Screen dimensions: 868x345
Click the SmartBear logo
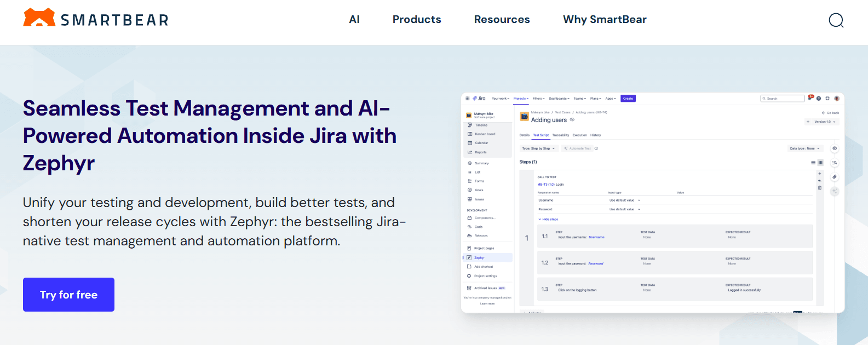click(x=96, y=19)
